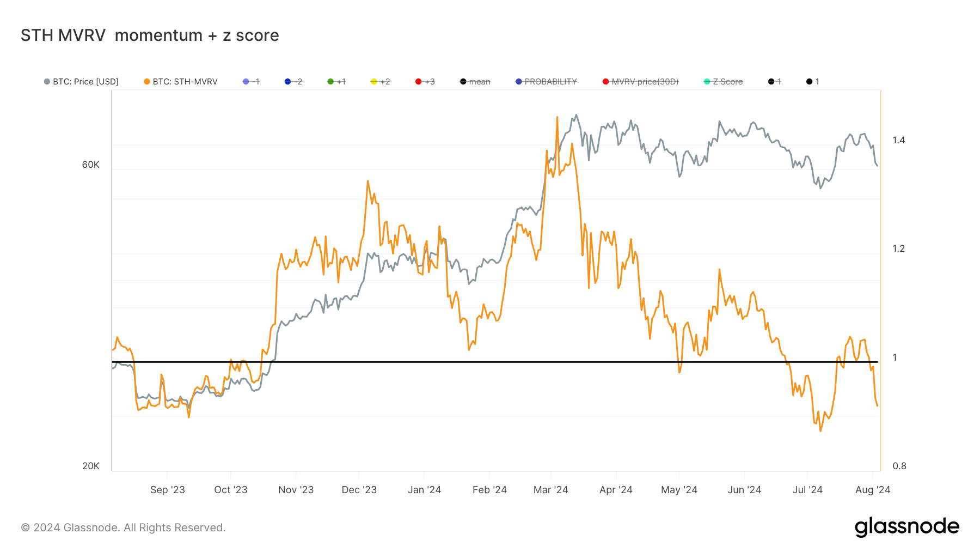Select the Jan '24 date label
Viewport: 980px width, 552px height.
coord(425,490)
